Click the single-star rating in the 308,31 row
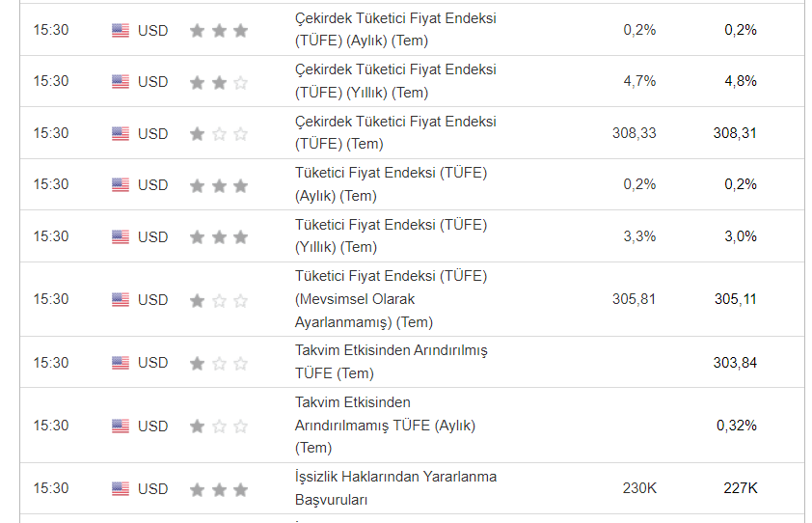Screen dimensions: 812x523 click(219, 133)
